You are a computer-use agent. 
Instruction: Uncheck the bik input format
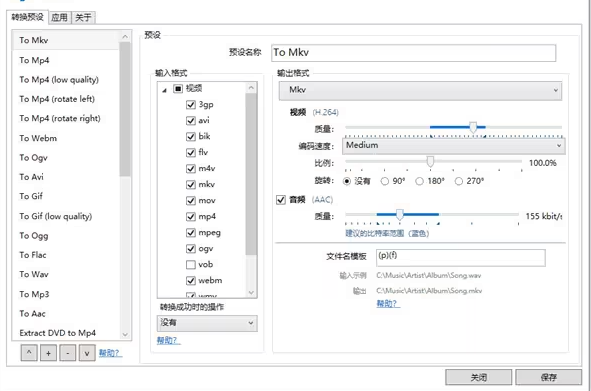pos(191,136)
